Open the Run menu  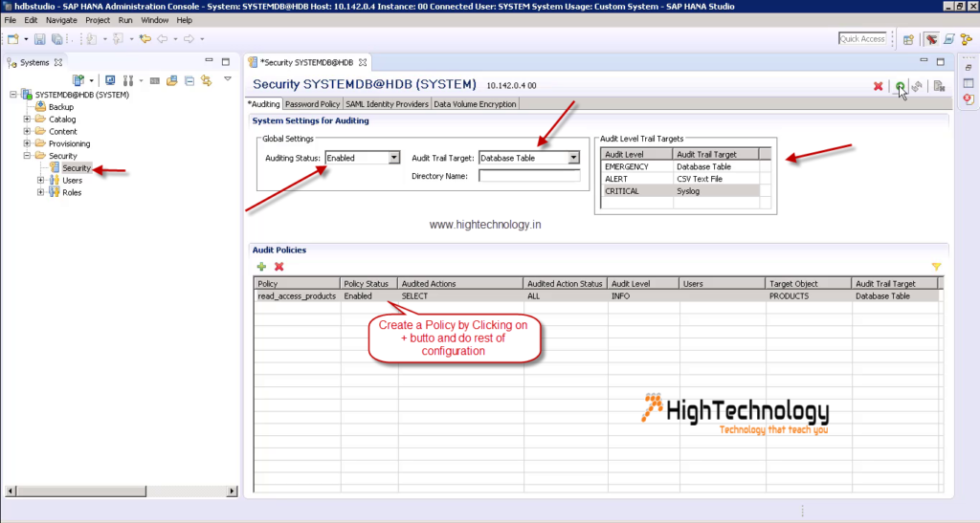coord(125,20)
